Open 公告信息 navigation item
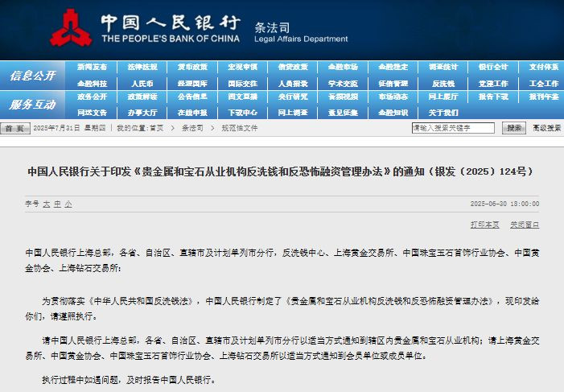The image size is (564, 392). [x=192, y=97]
